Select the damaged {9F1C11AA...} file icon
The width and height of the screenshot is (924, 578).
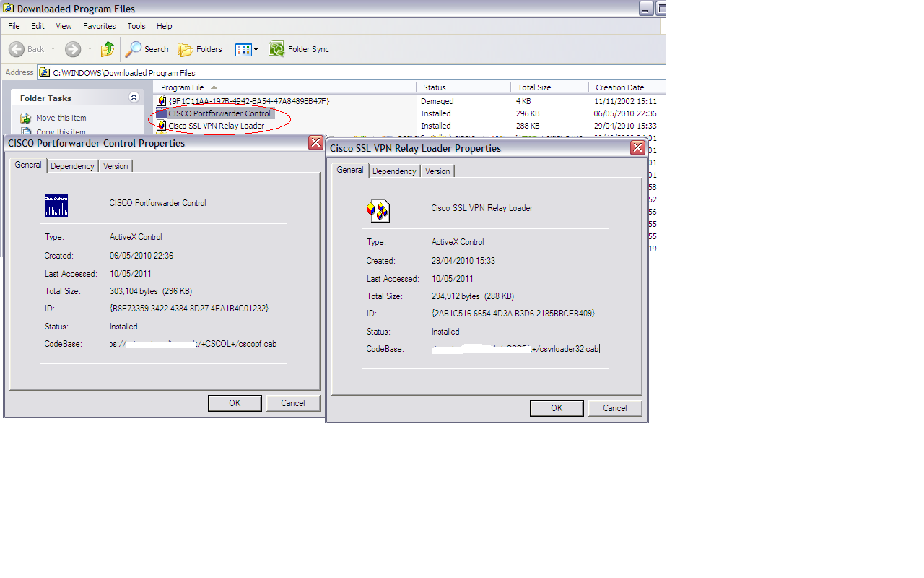pos(162,101)
